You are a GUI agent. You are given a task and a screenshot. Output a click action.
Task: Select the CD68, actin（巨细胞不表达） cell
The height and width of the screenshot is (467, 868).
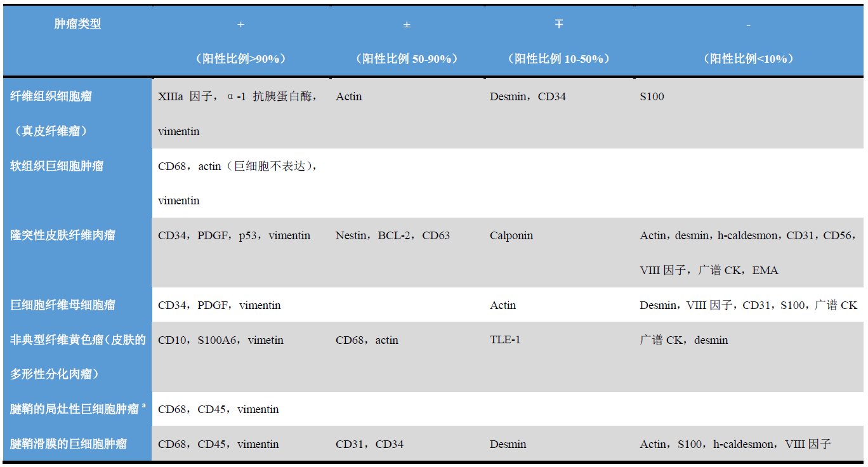coord(237,166)
